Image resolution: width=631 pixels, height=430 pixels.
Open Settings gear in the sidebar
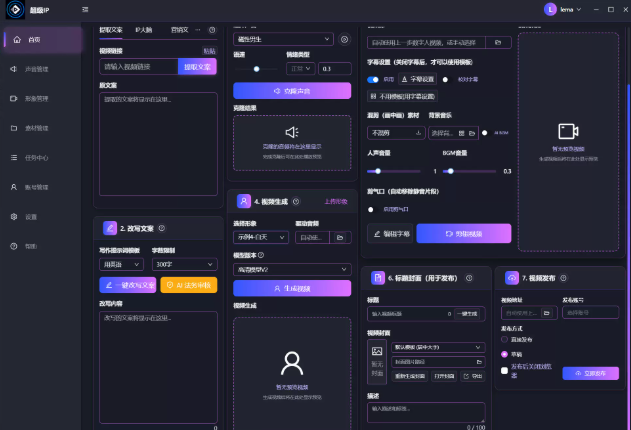point(14,216)
